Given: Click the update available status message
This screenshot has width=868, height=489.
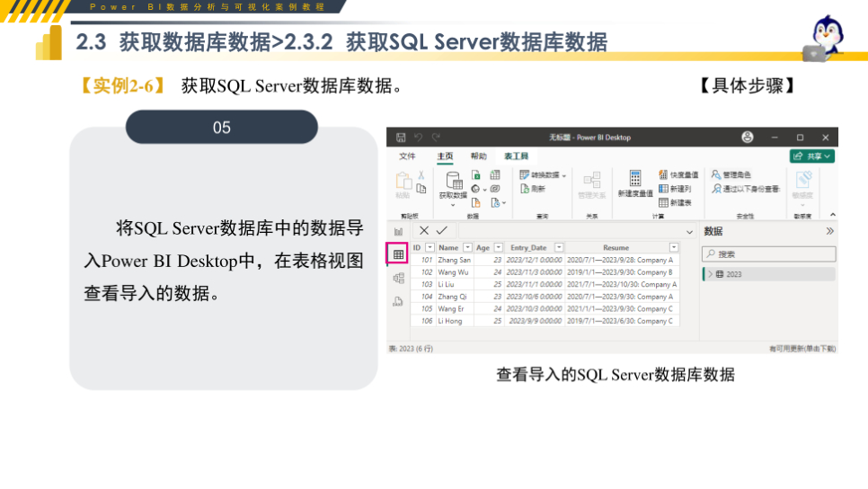Looking at the screenshot, I should tap(802, 349).
